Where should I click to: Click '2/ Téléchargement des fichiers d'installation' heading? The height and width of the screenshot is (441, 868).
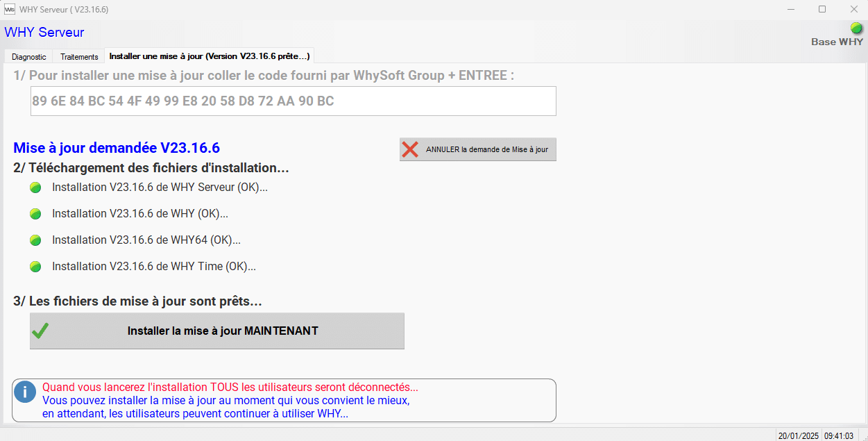coord(151,168)
